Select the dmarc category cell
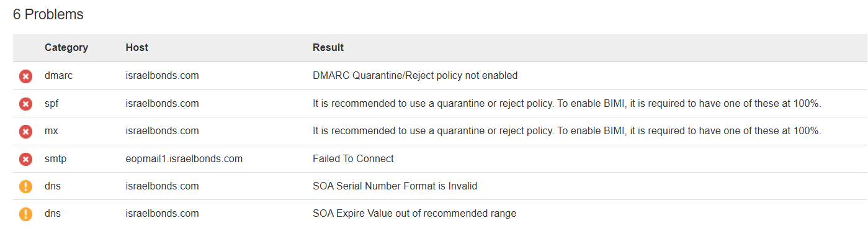Image resolution: width=868 pixels, height=241 pixels. [x=59, y=76]
